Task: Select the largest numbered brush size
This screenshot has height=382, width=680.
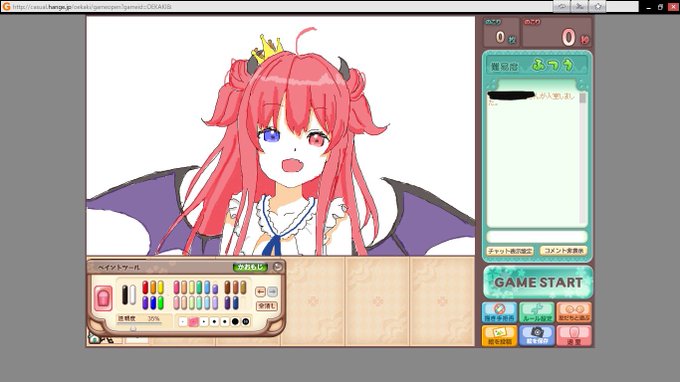Action: coord(245,322)
